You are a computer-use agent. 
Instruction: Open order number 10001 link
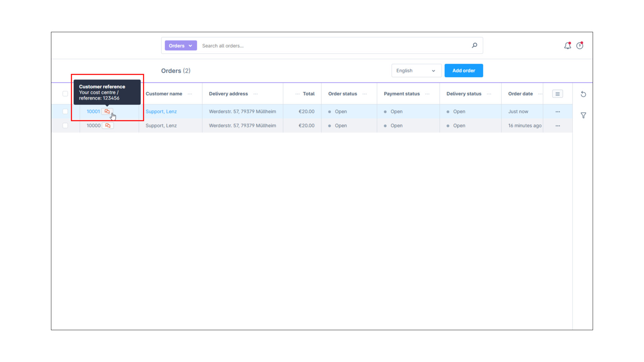[x=93, y=112]
